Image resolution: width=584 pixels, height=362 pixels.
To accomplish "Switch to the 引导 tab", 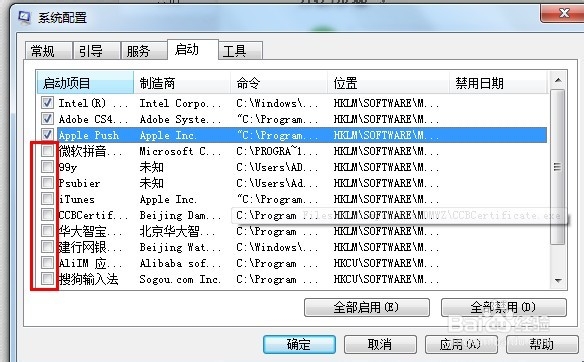I will (x=96, y=51).
